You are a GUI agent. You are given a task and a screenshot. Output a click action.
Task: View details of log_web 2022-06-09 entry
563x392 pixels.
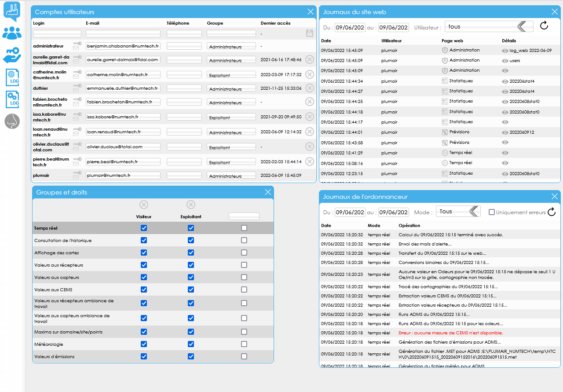point(505,51)
